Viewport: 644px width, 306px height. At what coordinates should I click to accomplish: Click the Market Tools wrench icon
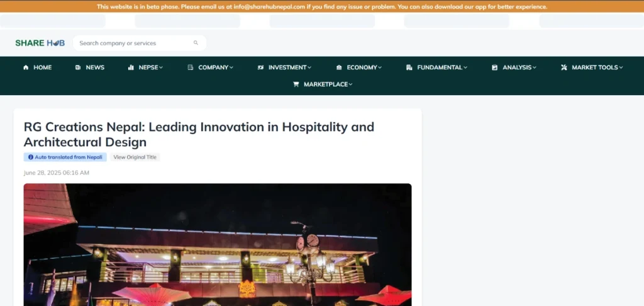[564, 67]
